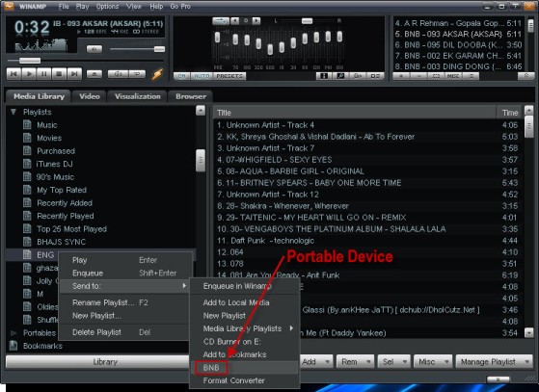This screenshot has height=392, width=539.
Task: Click Add to Local Media in submenu
Action: point(245,302)
